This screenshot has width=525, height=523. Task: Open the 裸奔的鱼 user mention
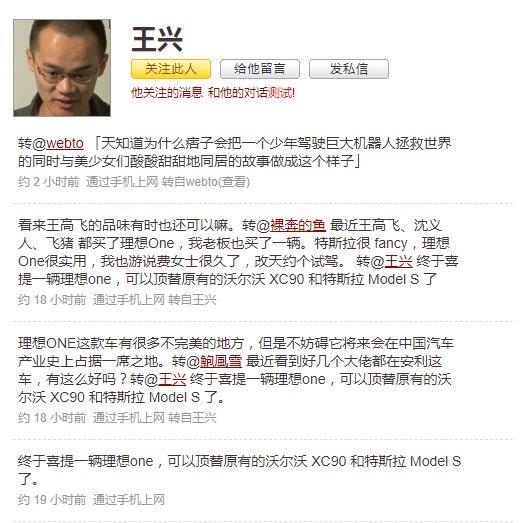(298, 225)
